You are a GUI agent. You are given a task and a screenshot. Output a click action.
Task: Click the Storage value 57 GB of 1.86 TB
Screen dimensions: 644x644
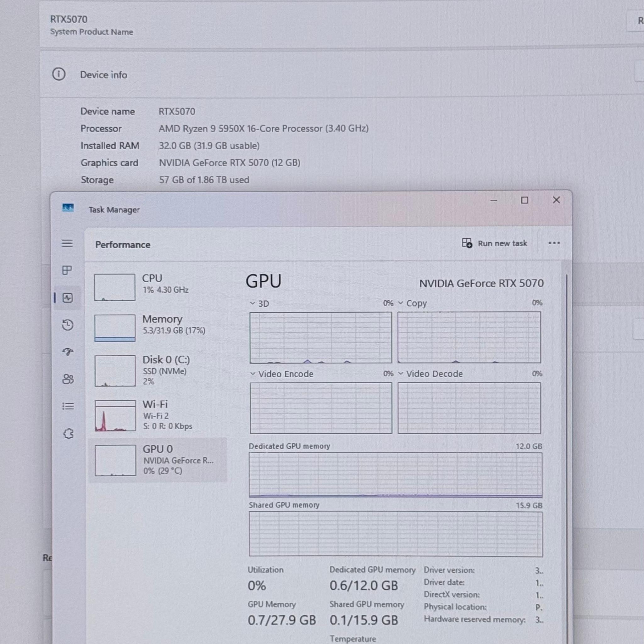tap(204, 180)
